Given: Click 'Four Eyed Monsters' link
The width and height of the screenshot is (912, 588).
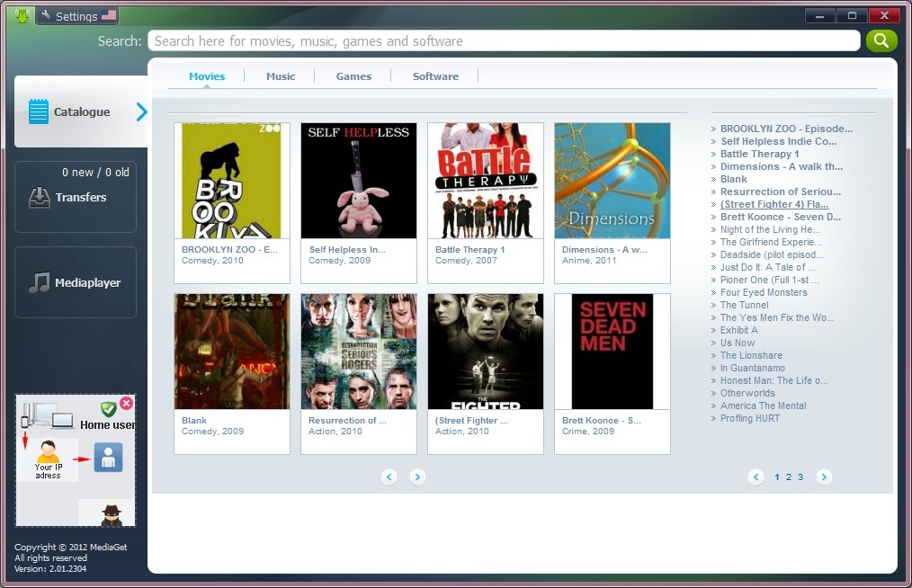Looking at the screenshot, I should tap(764, 292).
